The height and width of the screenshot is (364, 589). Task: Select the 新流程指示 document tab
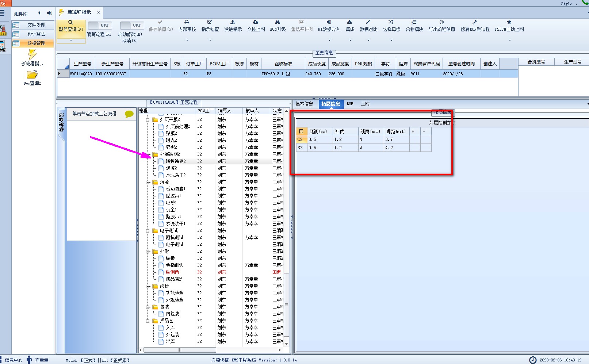[x=79, y=12]
